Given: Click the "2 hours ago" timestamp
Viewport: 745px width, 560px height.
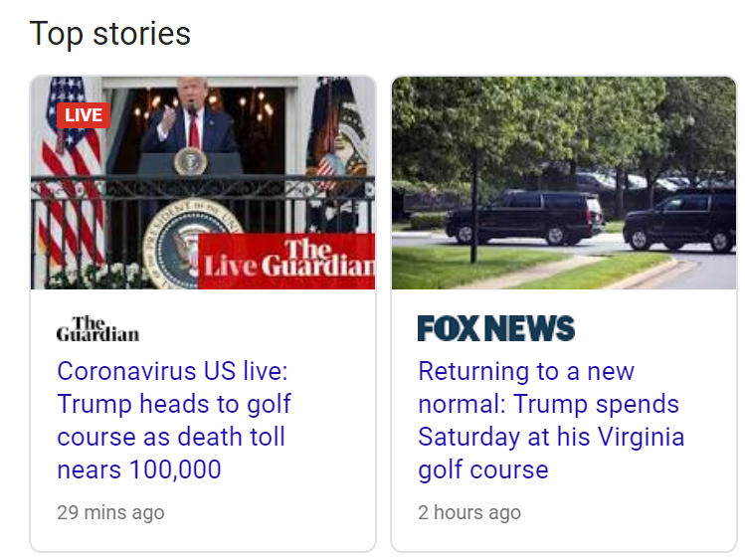Looking at the screenshot, I should click(x=469, y=513).
